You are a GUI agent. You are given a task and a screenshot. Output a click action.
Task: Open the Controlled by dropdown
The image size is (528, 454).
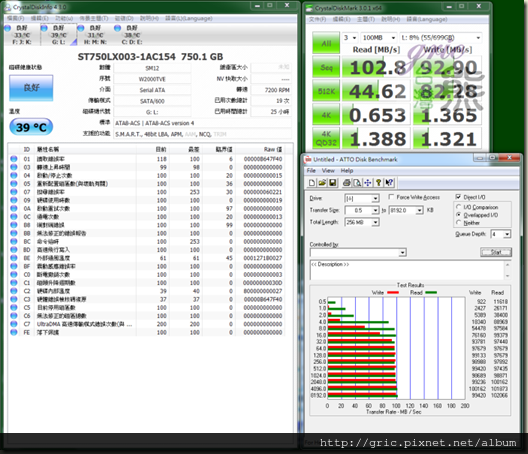403,252
